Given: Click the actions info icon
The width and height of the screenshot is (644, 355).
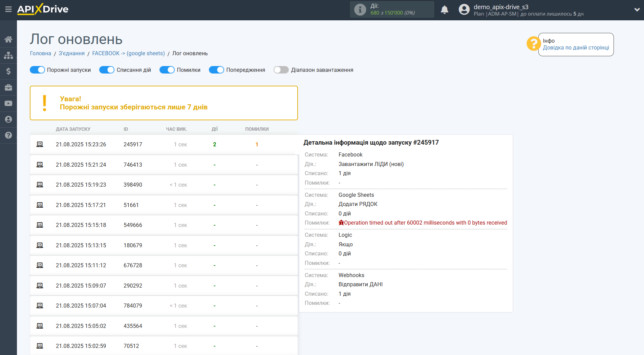Looking at the screenshot, I should pyautogui.click(x=360, y=9).
